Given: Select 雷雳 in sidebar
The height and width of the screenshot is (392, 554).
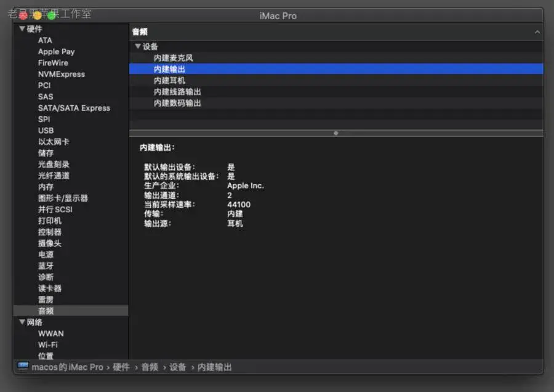Looking at the screenshot, I should 46,300.
